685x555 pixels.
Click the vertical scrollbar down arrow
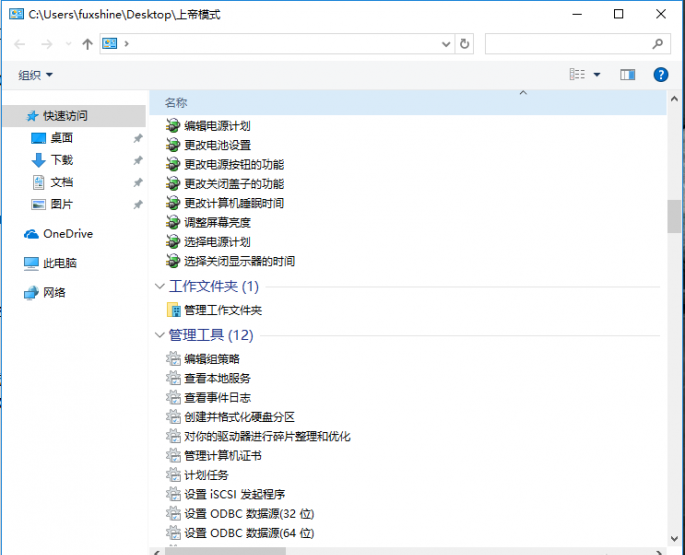tap(674, 539)
